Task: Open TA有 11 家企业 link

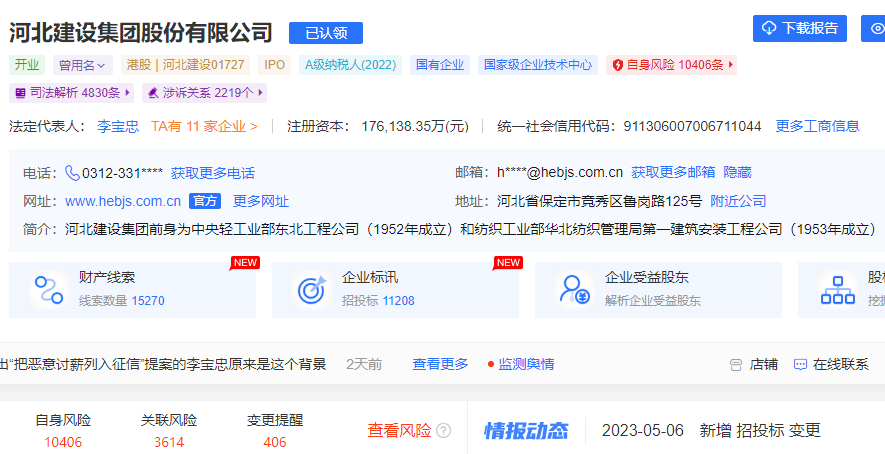Action: (204, 126)
